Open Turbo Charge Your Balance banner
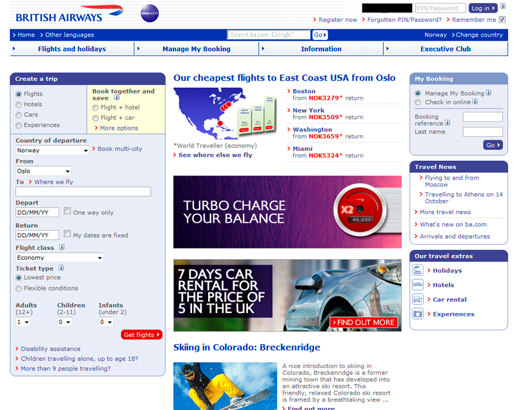This screenshot has width=532, height=410. point(287,212)
